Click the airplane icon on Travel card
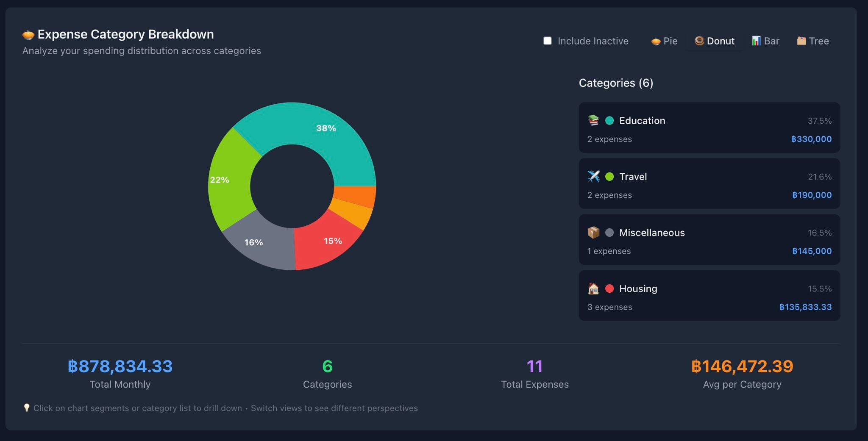868x441 pixels. [593, 176]
